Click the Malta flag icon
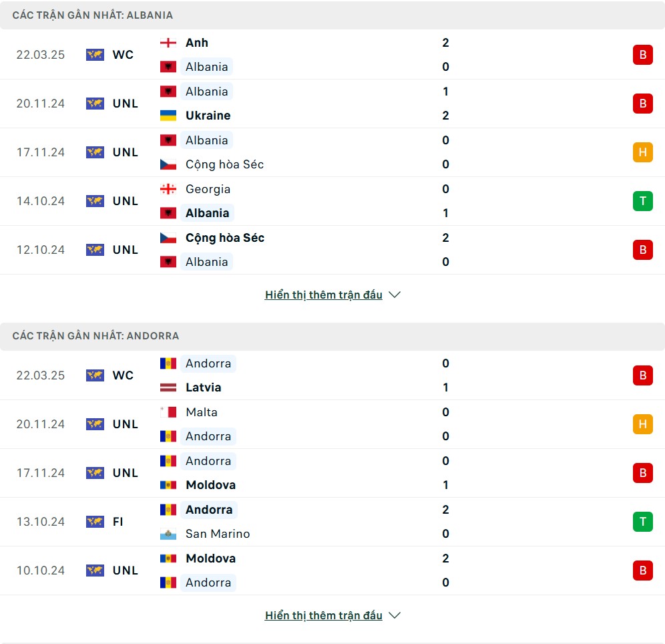 tap(168, 412)
